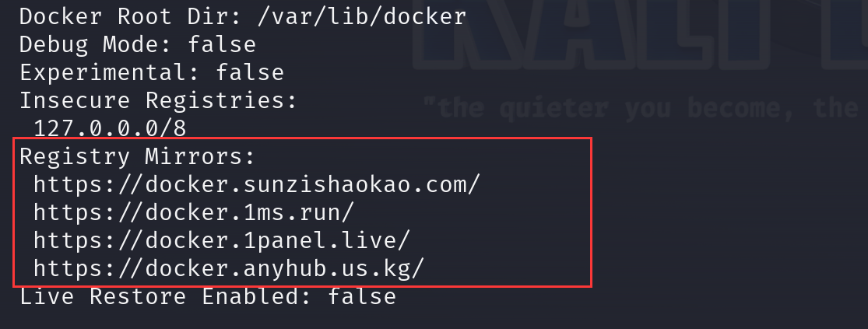868x329 pixels.
Task: Click the word Registries in Insecure heading
Action: pos(222,100)
